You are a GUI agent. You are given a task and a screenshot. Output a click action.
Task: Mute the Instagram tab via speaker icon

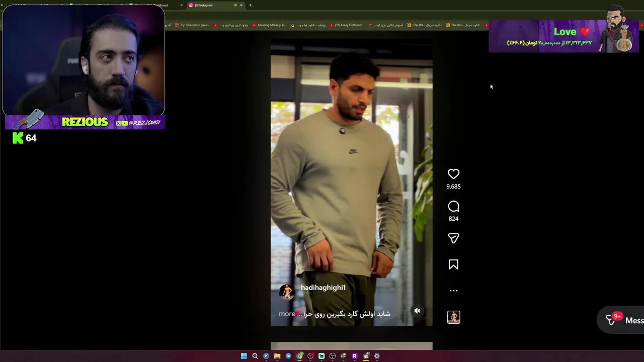pyautogui.click(x=235, y=5)
